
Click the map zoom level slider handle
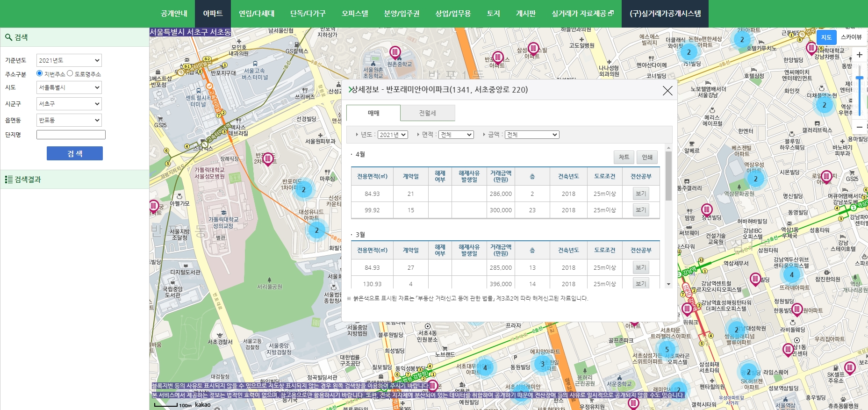(x=859, y=78)
